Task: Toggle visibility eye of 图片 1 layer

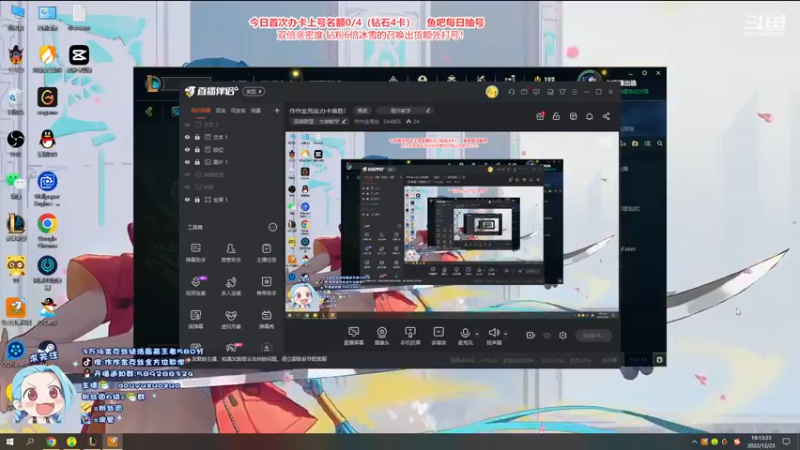Action: [187, 162]
